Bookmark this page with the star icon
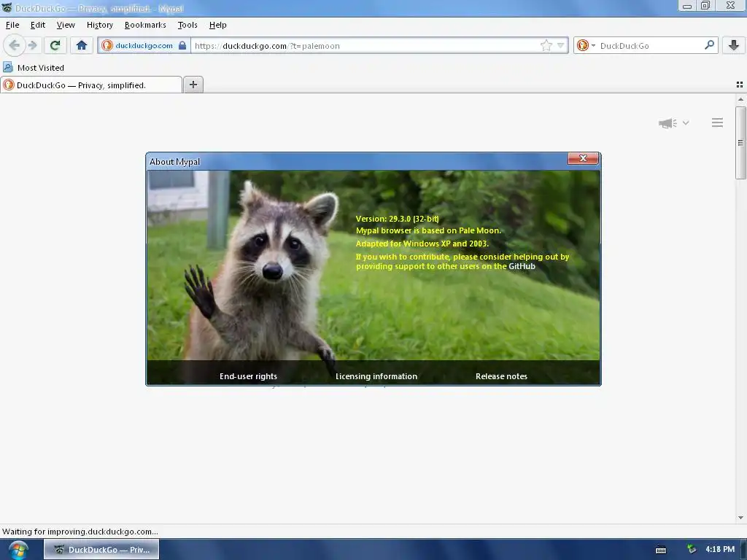Image resolution: width=747 pixels, height=560 pixels. click(546, 45)
